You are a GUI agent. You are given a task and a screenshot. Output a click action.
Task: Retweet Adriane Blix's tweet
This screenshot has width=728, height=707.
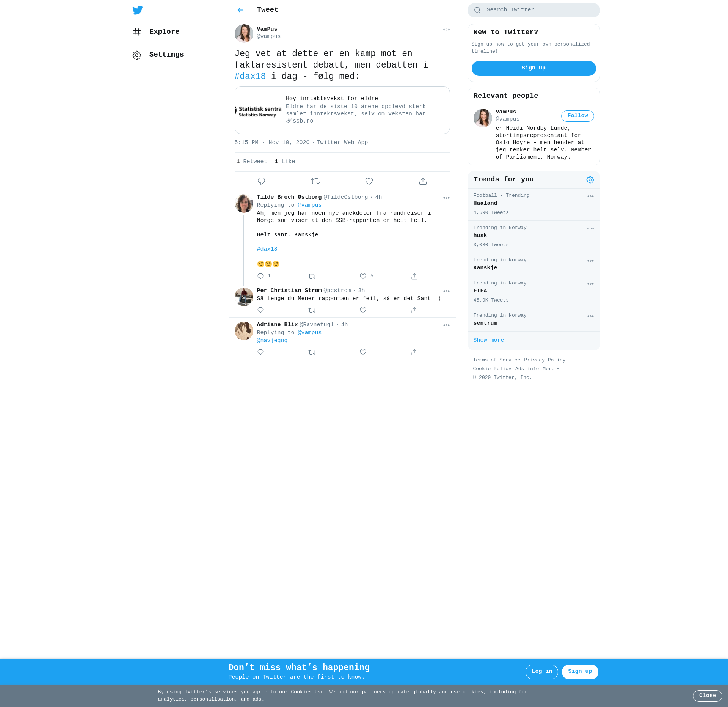tap(312, 352)
